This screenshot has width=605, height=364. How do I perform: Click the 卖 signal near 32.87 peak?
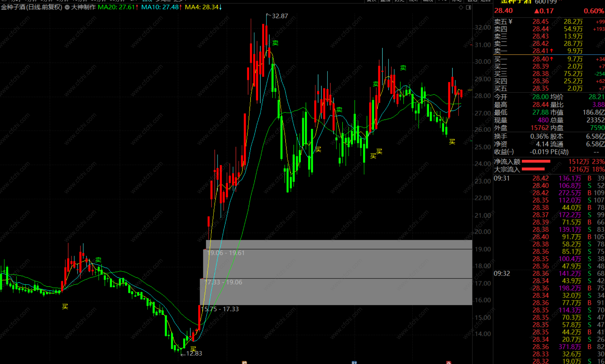click(275, 43)
